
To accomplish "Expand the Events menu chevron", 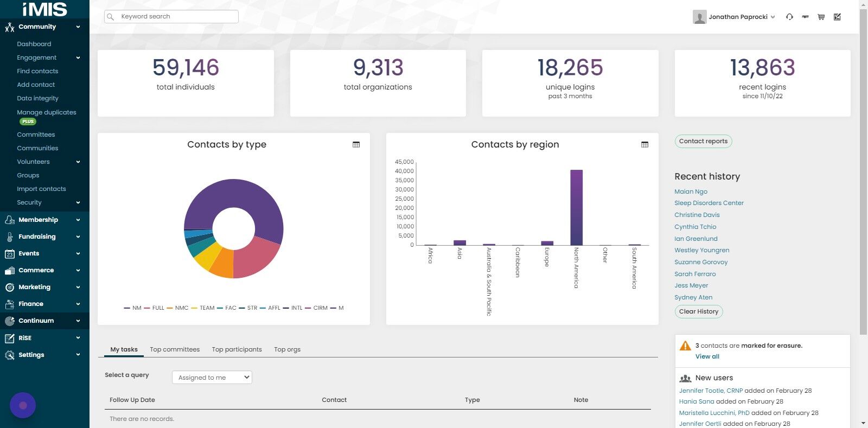I will coord(78,253).
